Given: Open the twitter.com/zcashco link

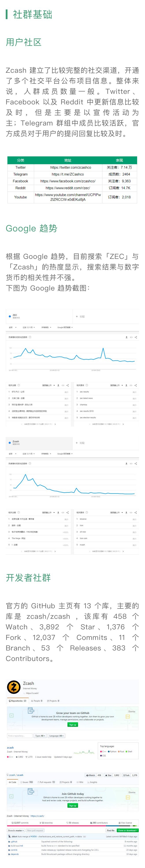Looking at the screenshot, I should (x=71, y=167).
